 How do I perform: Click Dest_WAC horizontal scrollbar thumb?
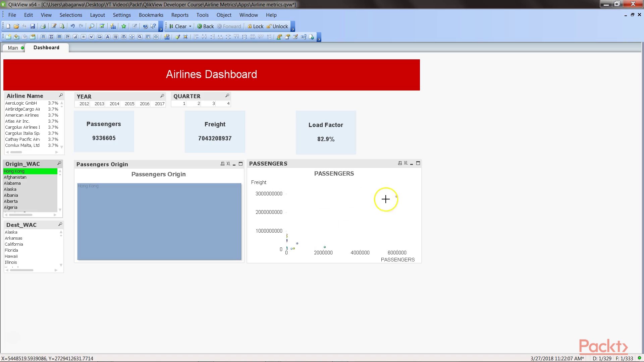pos(21,270)
